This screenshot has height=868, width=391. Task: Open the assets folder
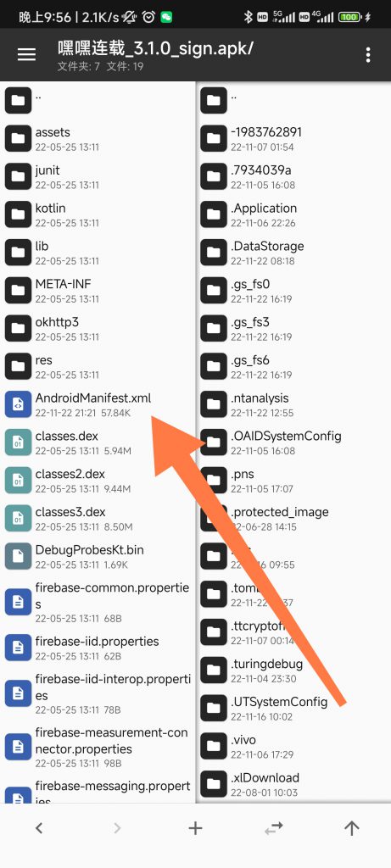coord(98,139)
